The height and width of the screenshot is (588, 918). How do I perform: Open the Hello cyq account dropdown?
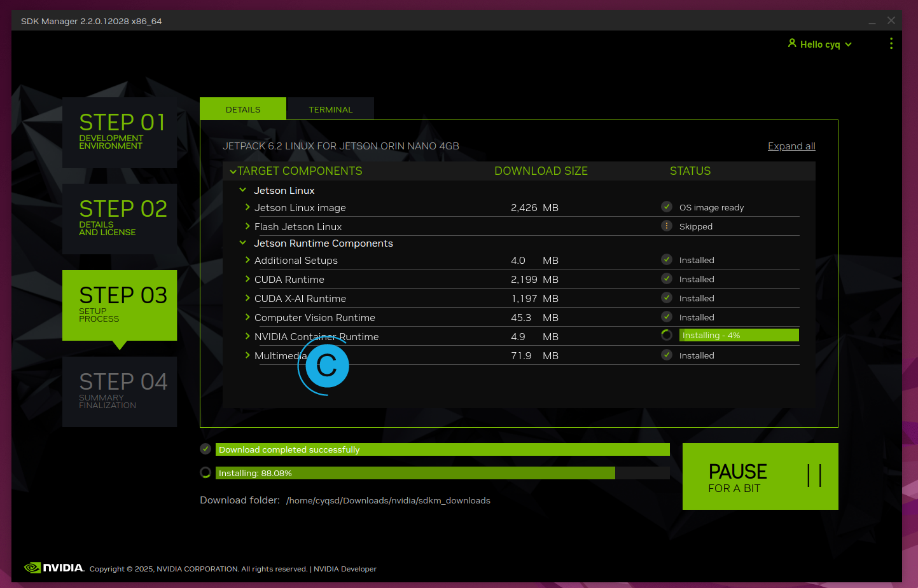[x=820, y=44]
